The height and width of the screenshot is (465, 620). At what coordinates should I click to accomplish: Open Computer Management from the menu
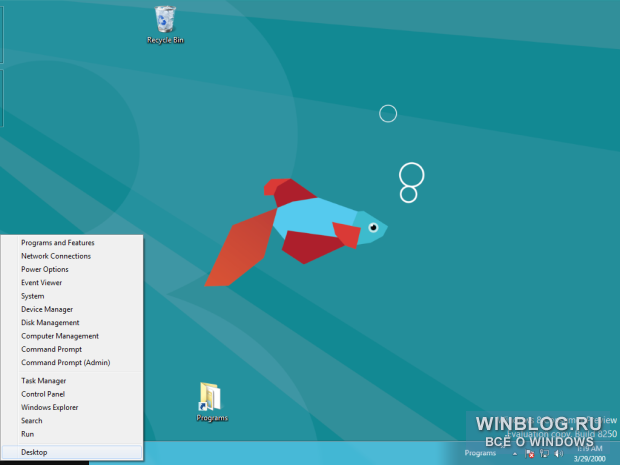click(x=72, y=336)
